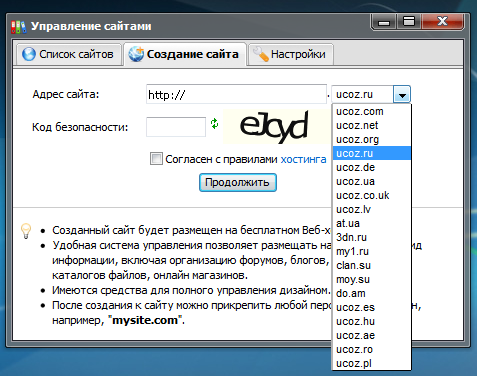Pick ucoz.pl at the list bottom

pos(372,363)
